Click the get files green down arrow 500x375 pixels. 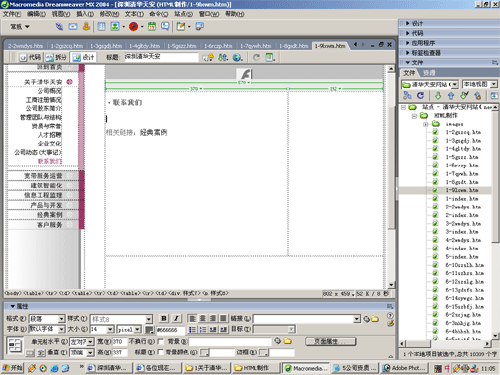pos(438,96)
